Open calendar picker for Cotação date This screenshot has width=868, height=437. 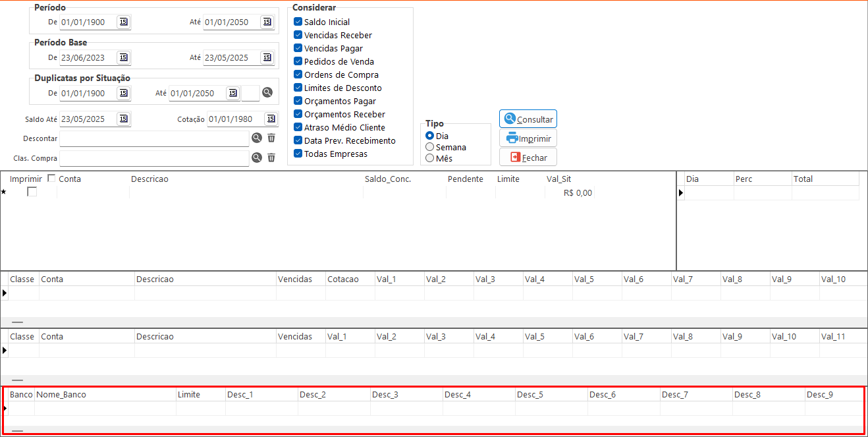tap(271, 119)
